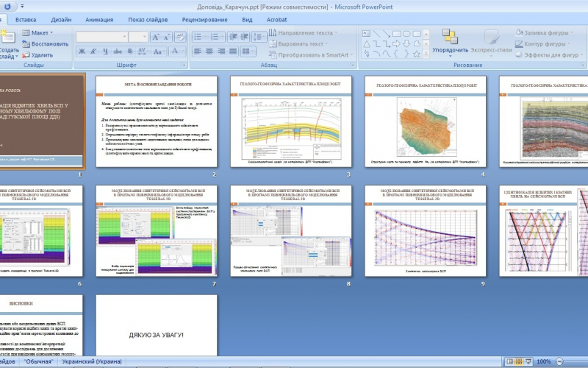Start slide show view from status bar
The height and width of the screenshot is (368, 588).
click(x=528, y=361)
